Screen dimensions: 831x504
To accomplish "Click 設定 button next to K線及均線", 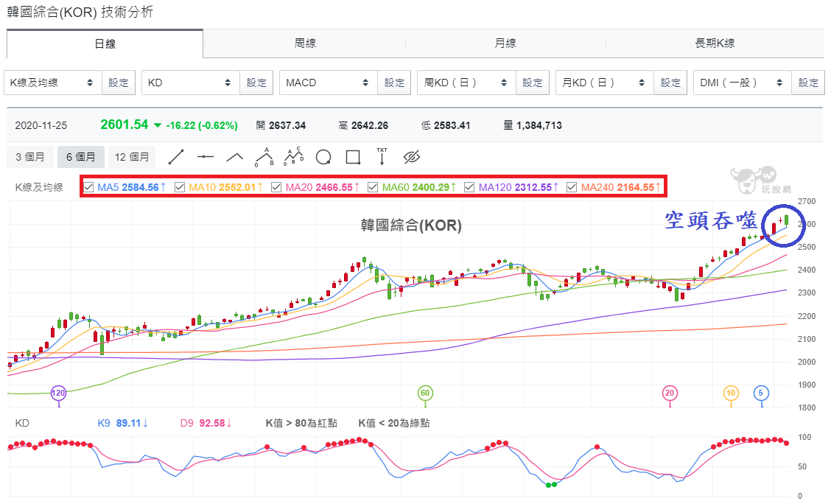I will [x=119, y=83].
